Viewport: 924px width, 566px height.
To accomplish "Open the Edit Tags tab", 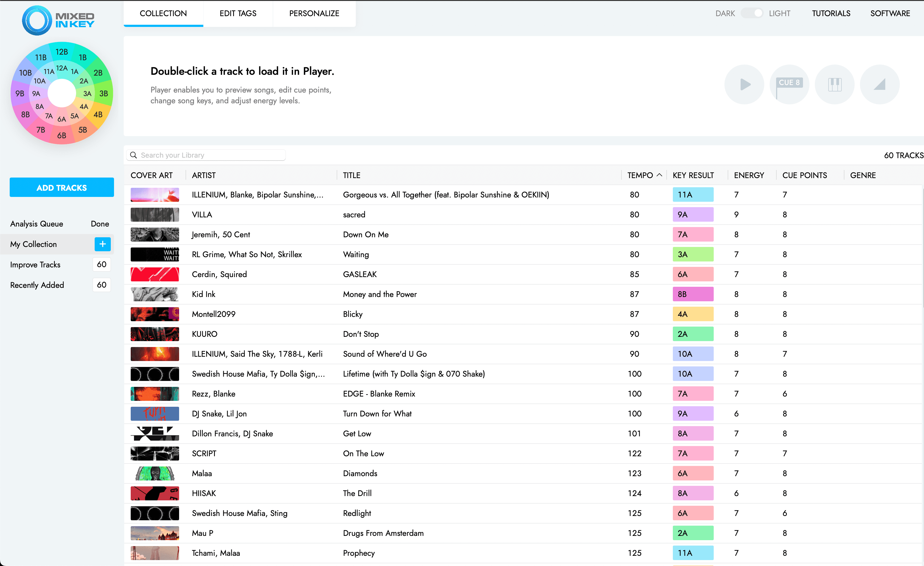I will click(x=238, y=13).
